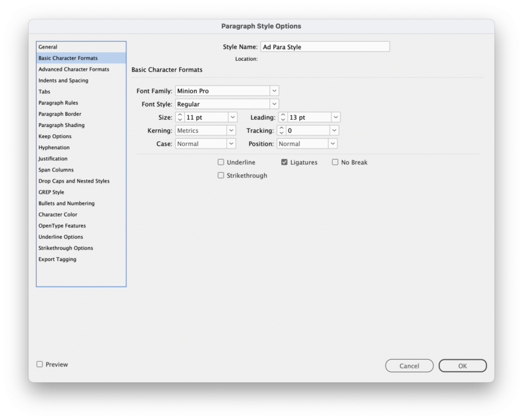Image resolution: width=523 pixels, height=420 pixels.
Task: Open Advanced Character Formats category
Action: pos(81,69)
